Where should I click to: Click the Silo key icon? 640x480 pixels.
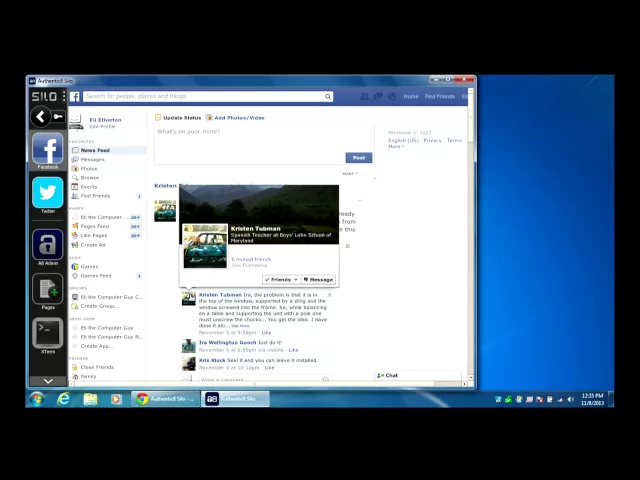[x=58, y=117]
